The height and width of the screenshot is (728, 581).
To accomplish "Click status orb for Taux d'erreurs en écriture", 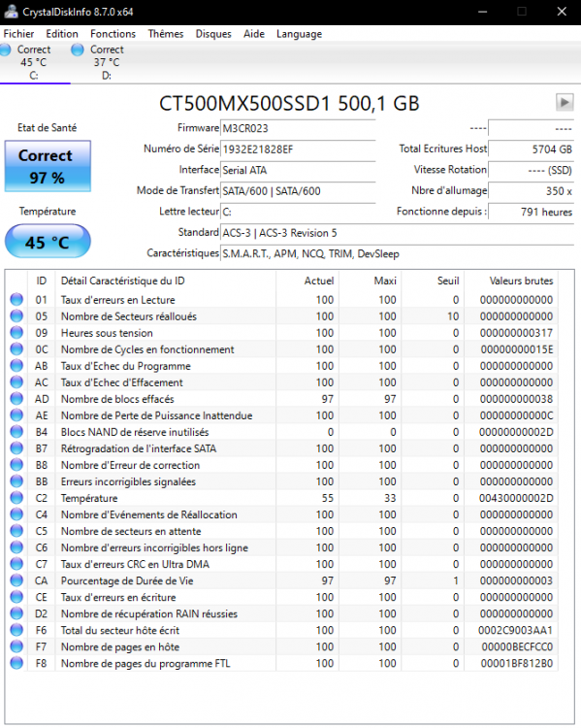I will click(16, 597).
